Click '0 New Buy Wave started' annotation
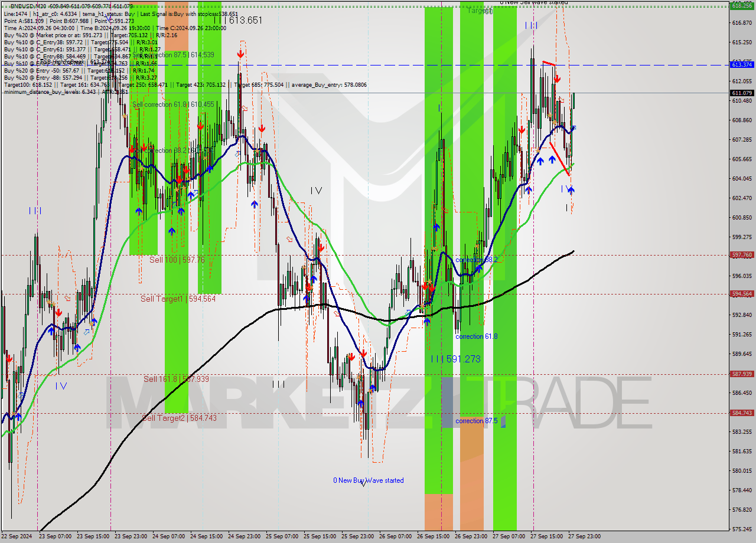756x543 pixels. click(x=369, y=480)
